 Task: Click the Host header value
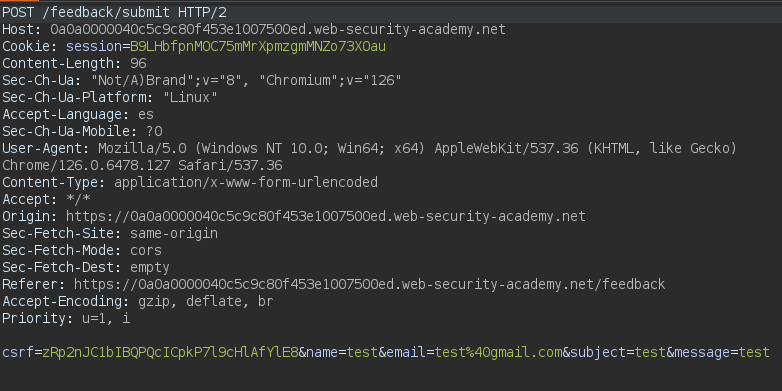278,30
